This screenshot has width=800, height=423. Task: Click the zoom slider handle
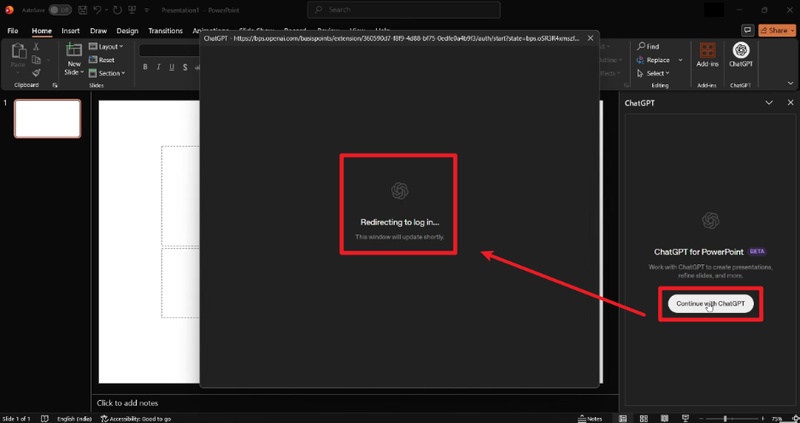[725, 418]
